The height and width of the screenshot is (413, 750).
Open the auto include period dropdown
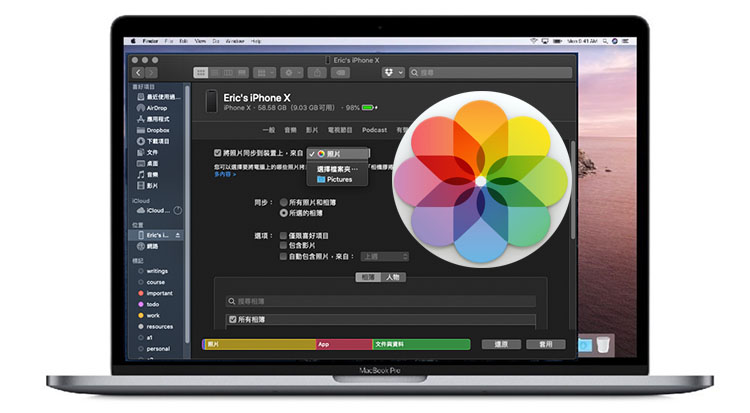click(385, 257)
